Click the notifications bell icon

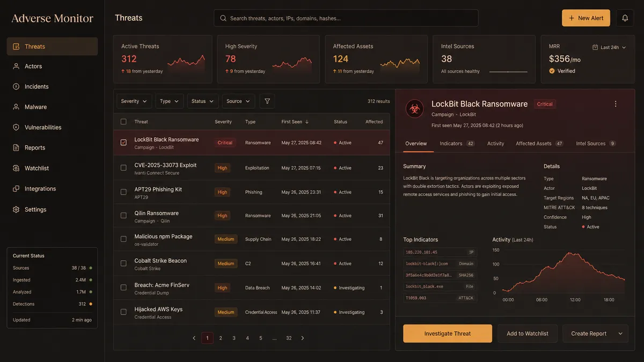(x=625, y=18)
